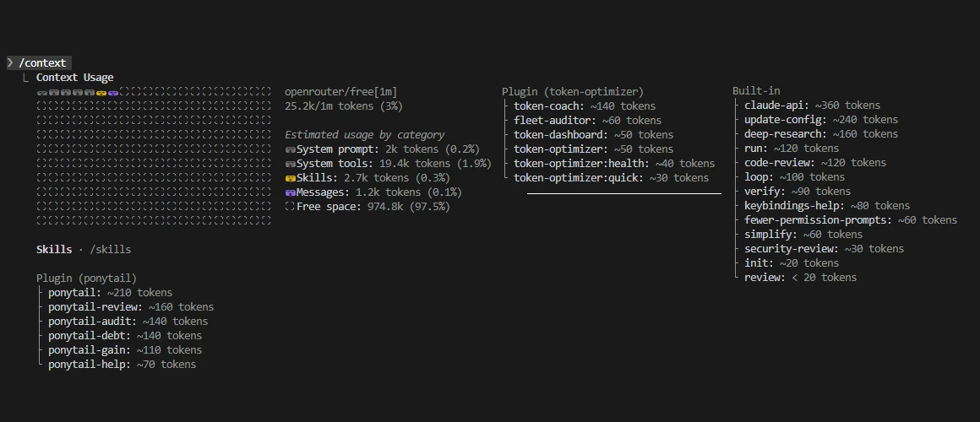The height and width of the screenshot is (422, 980).
Task: Select the Plugin (ponytail) group header
Action: click(86, 279)
